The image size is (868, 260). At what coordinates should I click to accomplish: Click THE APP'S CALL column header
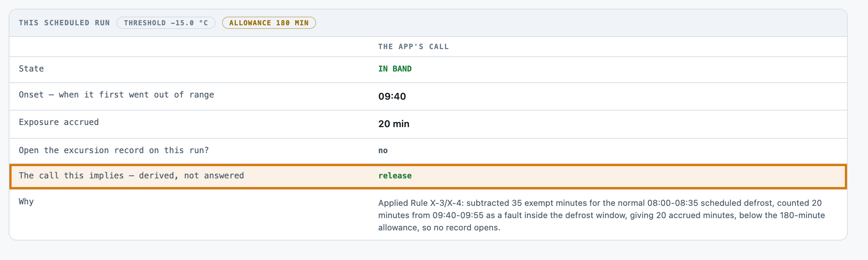413,47
